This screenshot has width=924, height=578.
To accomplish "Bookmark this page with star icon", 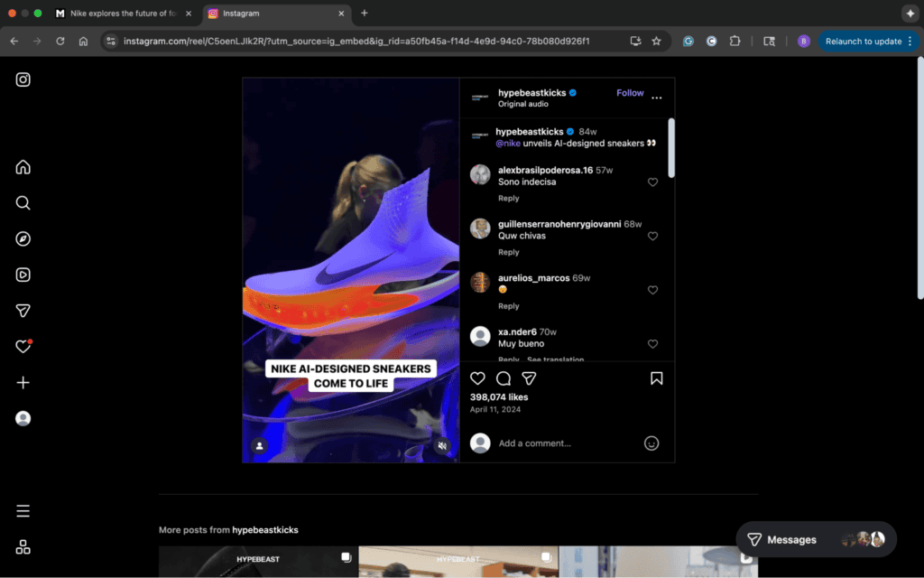I will pos(657,42).
